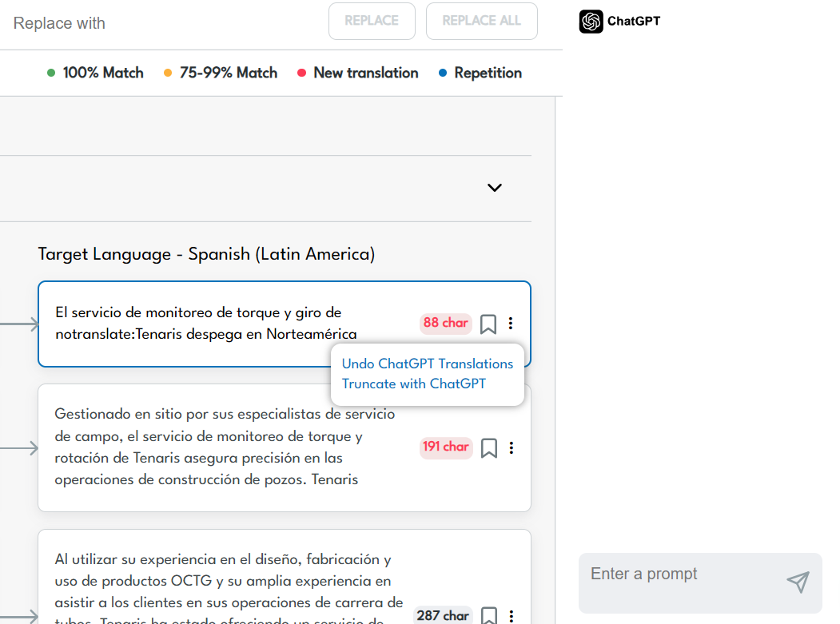Edit the translation starting with 'Gestionado en sitio'

(x=224, y=447)
